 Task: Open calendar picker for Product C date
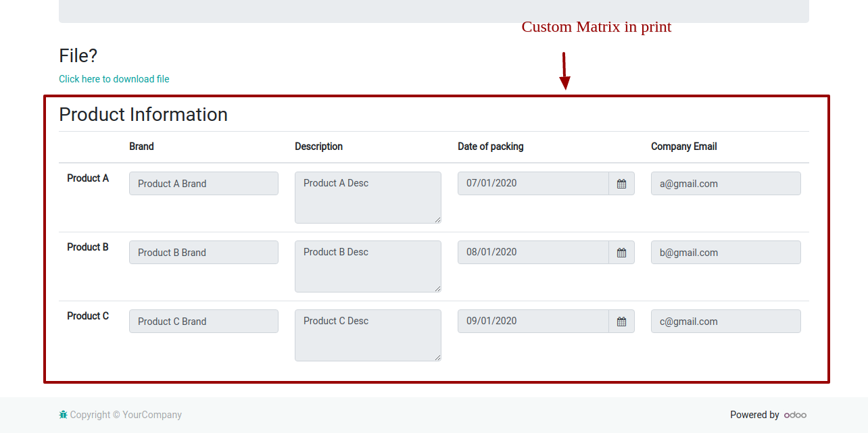pos(621,322)
